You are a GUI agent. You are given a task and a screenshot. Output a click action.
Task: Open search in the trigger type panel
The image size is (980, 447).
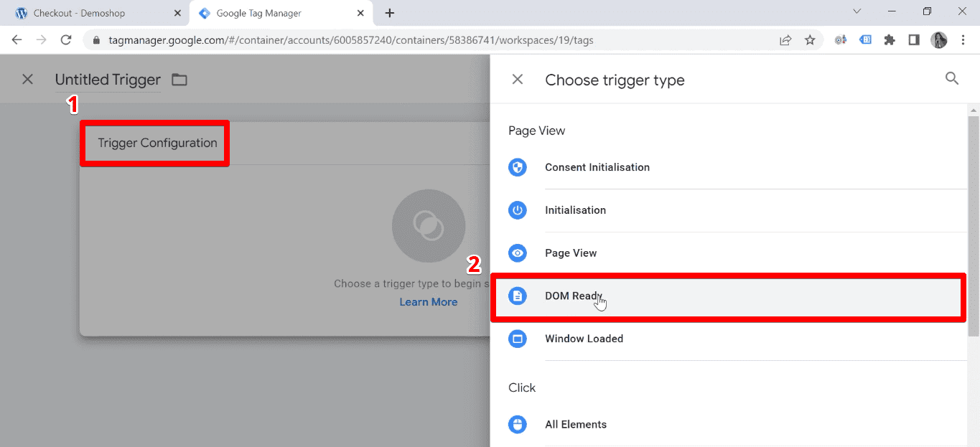pos(952,79)
